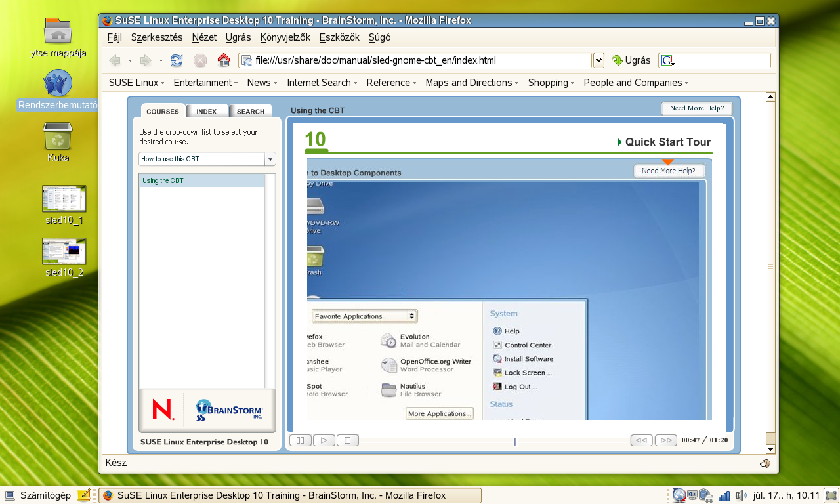The height and width of the screenshot is (504, 840).
Task: Open the Rendszerbemutató desktop icon
Action: point(58,91)
